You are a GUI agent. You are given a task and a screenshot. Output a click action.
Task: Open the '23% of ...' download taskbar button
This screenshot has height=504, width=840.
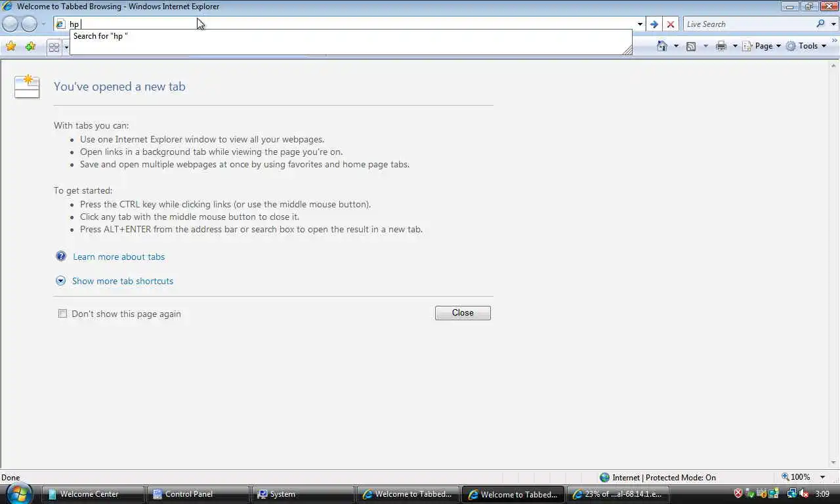pyautogui.click(x=618, y=494)
